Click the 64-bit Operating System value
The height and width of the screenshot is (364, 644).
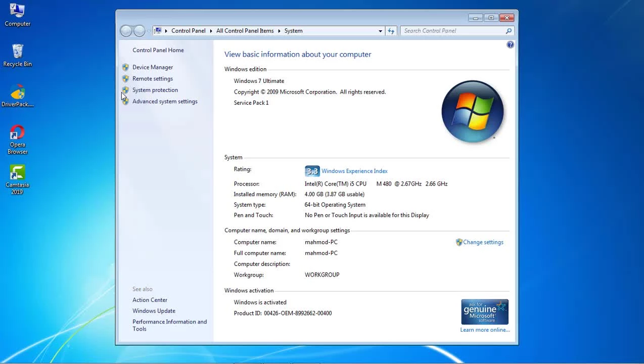point(335,205)
